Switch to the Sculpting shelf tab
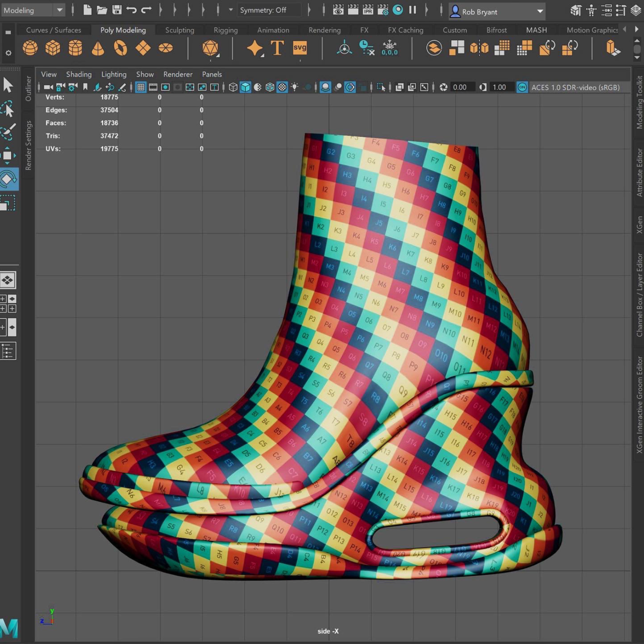The width and height of the screenshot is (644, 644). pyautogui.click(x=180, y=30)
